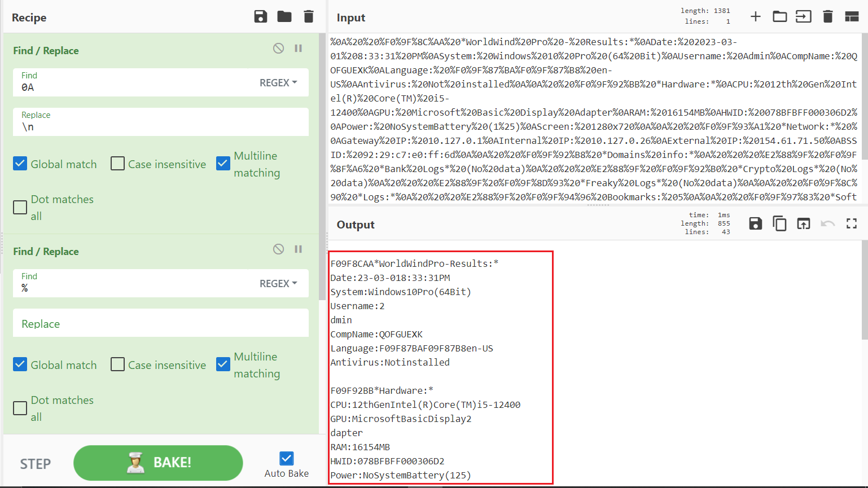This screenshot has height=488, width=868.
Task: Save output to file
Action: click(756, 224)
